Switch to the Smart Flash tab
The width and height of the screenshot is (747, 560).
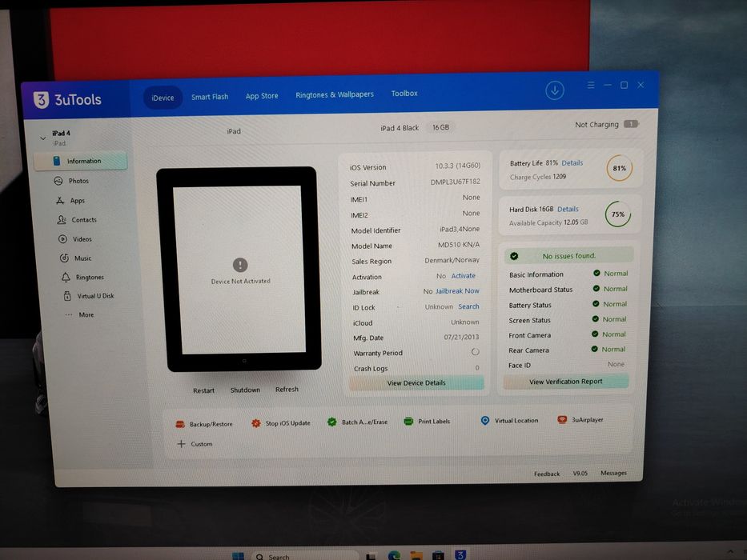click(210, 97)
